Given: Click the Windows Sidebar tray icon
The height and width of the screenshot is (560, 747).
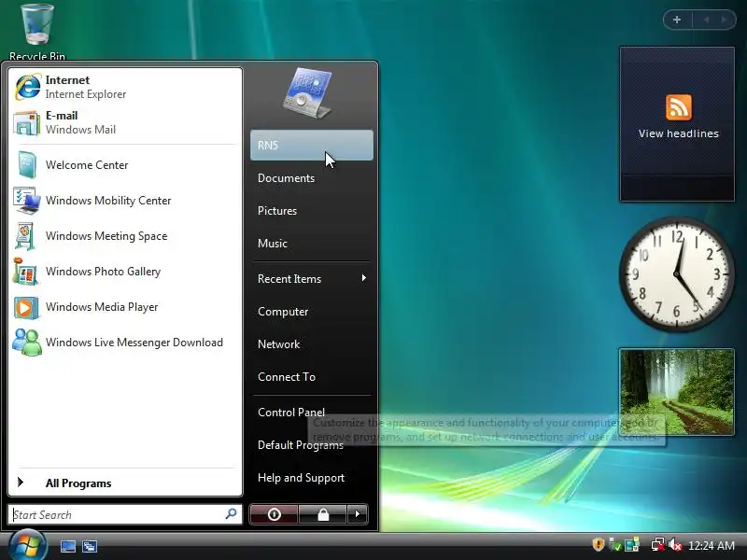Looking at the screenshot, I should 632,545.
